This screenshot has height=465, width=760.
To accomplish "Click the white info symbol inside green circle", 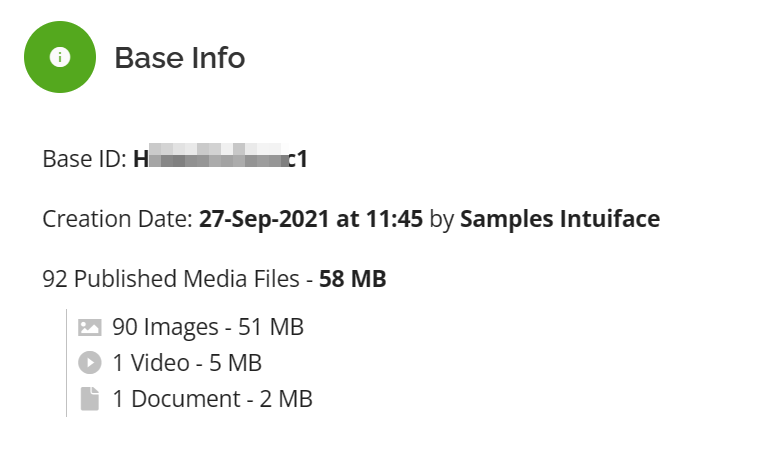I will [60, 57].
